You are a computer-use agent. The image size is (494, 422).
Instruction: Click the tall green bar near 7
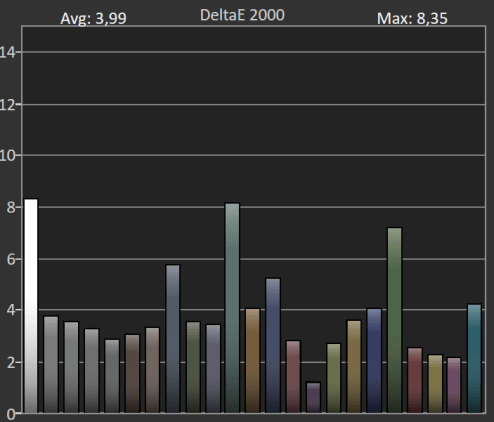(x=394, y=320)
